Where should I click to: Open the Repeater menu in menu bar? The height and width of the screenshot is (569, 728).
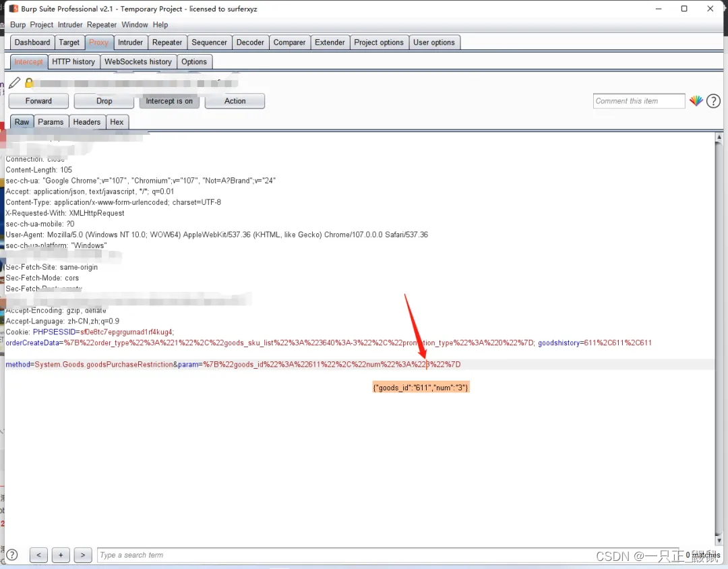click(x=102, y=25)
